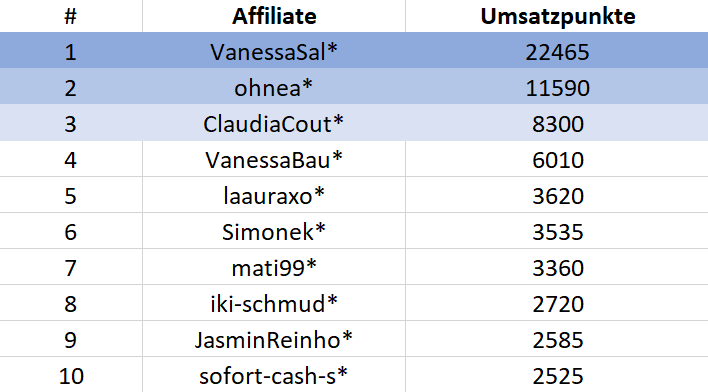
Task: Click the ohnea* affiliate cell
Action: [273, 88]
